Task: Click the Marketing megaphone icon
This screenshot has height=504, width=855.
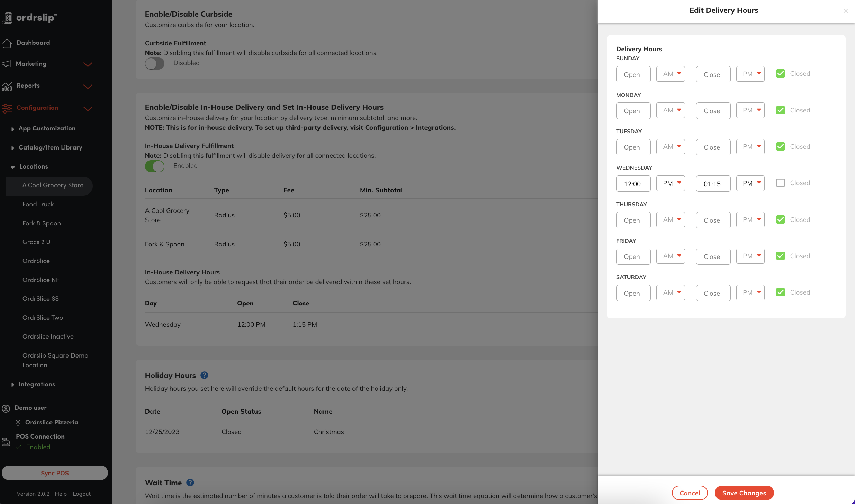Action: 6,64
